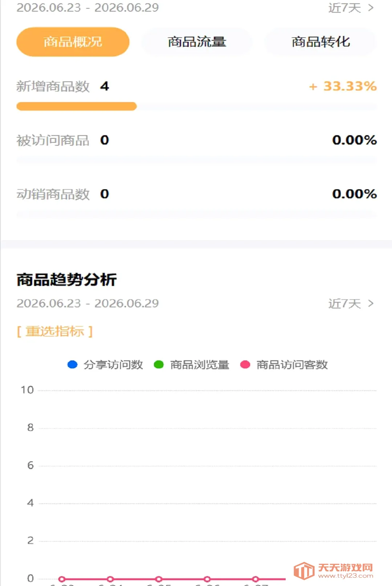The height and width of the screenshot is (586, 392).
Task: Click the 天天游戏网 watermark logo icon
Action: pyautogui.click(x=304, y=571)
